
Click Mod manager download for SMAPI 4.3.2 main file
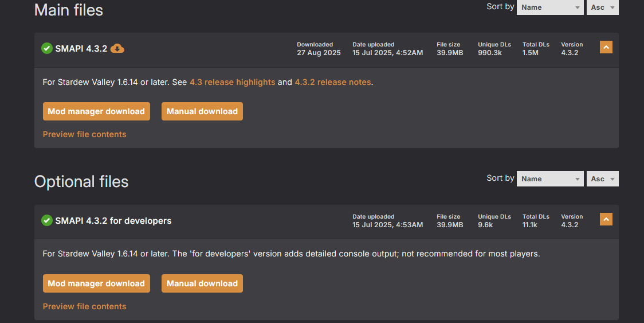point(96,111)
